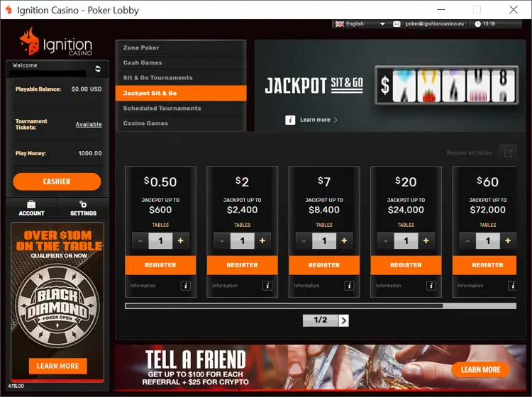Decrease tables on $2 card
Image resolution: width=532 pixels, height=397 pixels.
tap(222, 241)
